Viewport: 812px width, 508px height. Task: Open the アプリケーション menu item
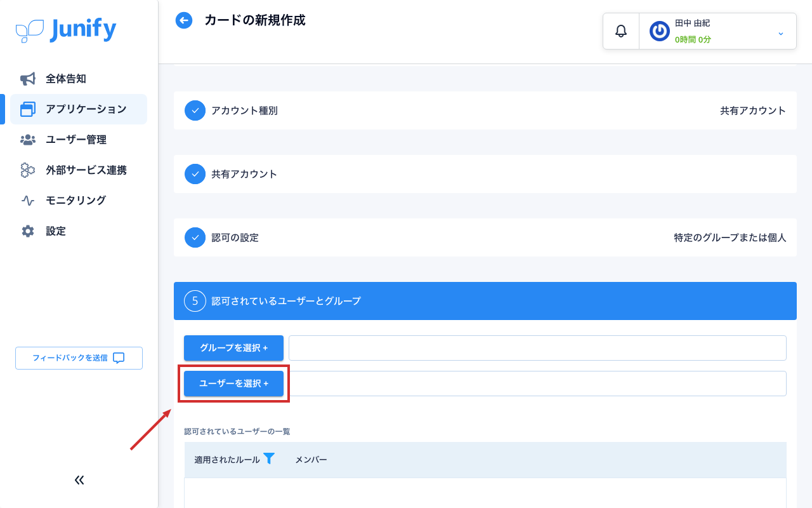(79, 109)
